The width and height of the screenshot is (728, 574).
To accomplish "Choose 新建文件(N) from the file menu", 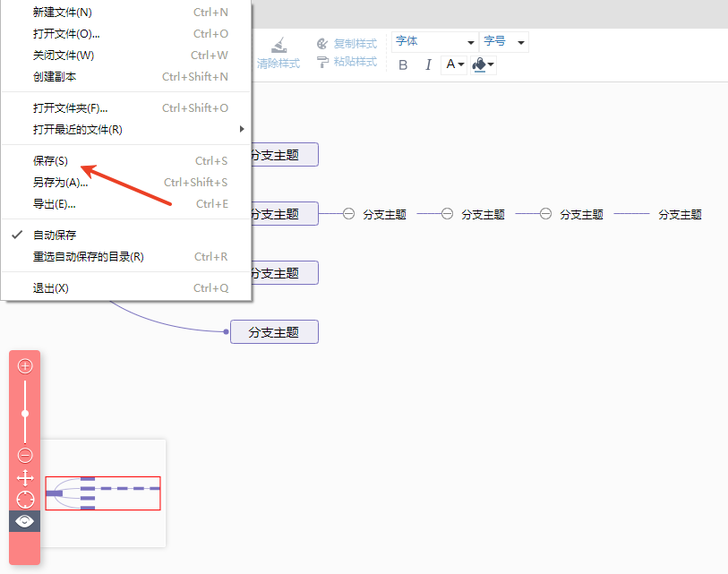I will pos(126,13).
